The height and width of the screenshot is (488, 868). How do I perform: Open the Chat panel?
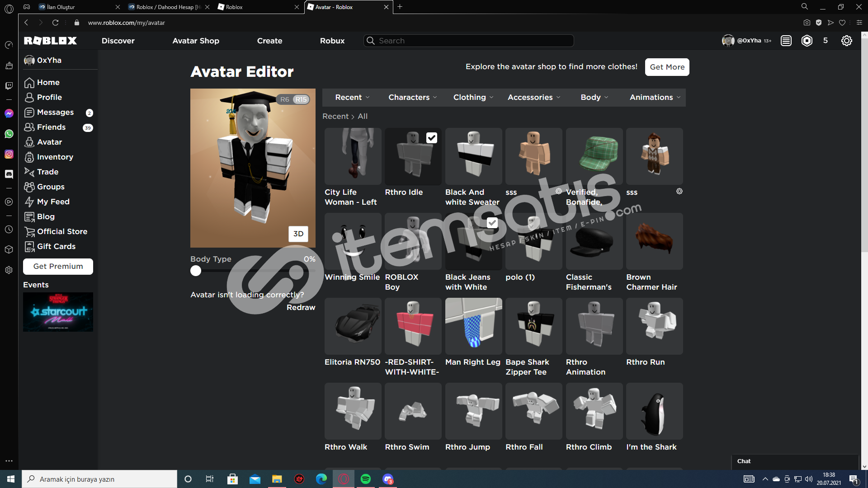click(x=795, y=461)
